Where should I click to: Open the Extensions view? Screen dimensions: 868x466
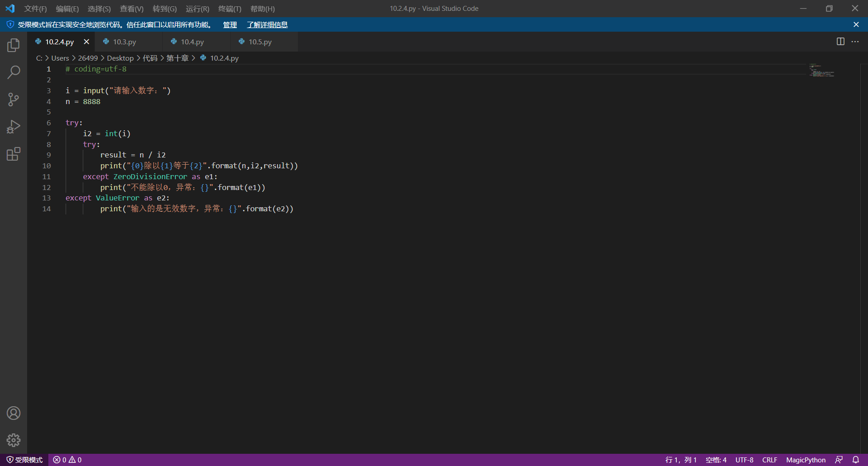click(14, 154)
